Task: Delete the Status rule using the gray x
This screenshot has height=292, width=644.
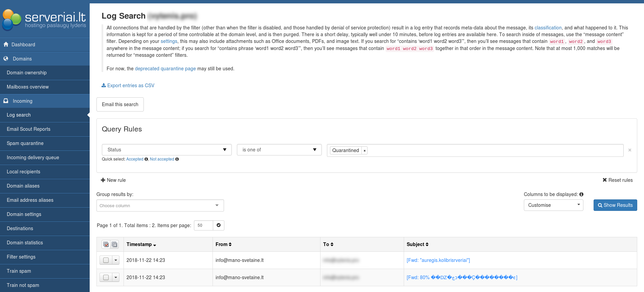Action: click(x=630, y=150)
